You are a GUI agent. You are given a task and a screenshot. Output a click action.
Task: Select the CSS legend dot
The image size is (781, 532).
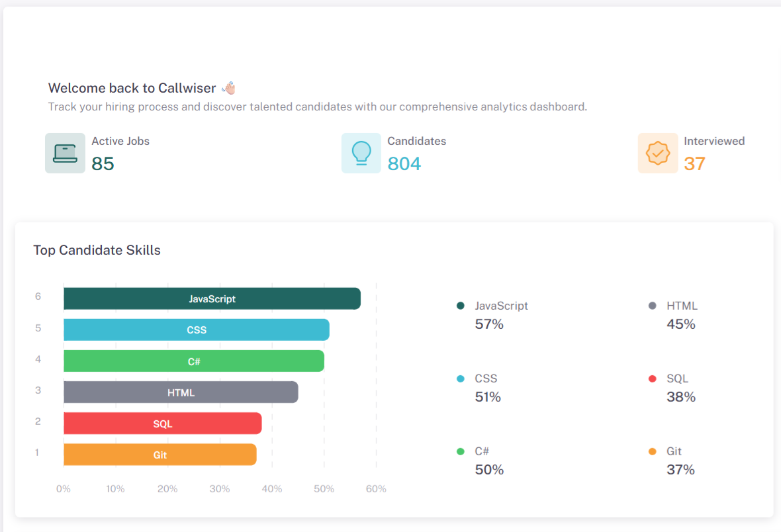click(x=462, y=378)
